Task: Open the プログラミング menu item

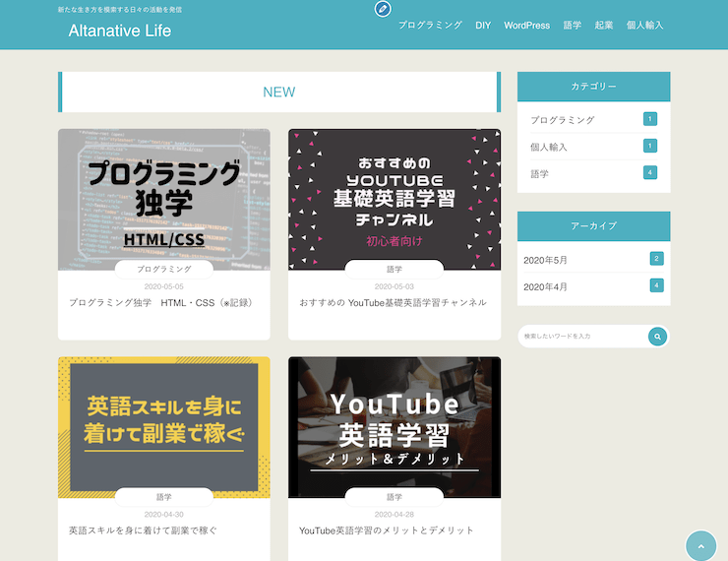Action: [x=430, y=26]
